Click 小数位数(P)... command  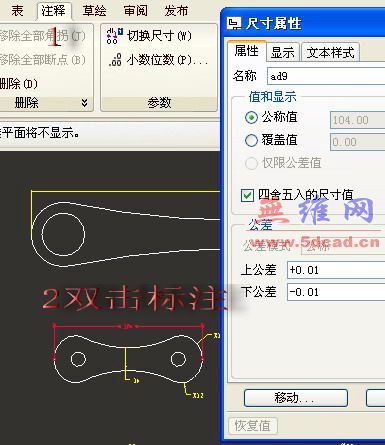167,60
